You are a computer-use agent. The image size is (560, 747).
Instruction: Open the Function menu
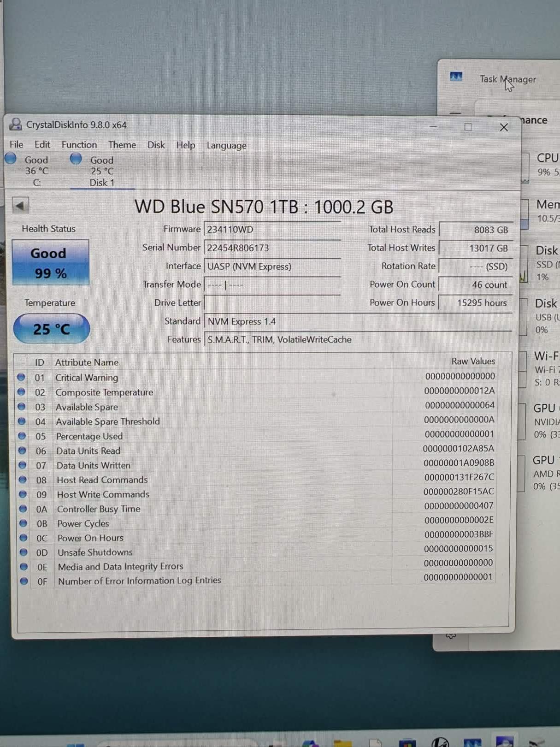tap(79, 144)
